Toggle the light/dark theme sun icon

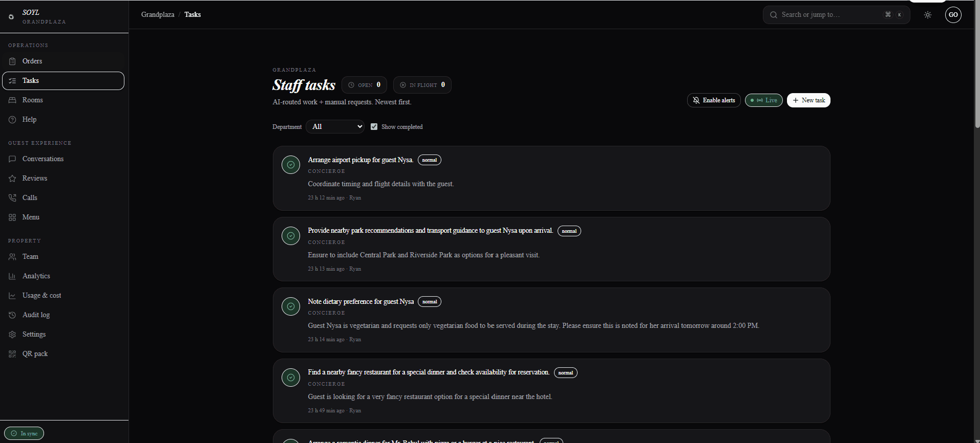point(927,15)
